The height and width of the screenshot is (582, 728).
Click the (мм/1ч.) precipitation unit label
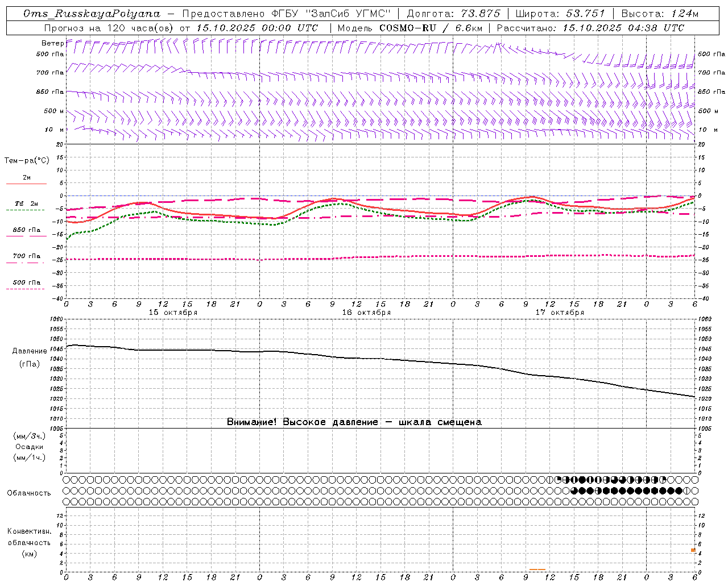30,458
